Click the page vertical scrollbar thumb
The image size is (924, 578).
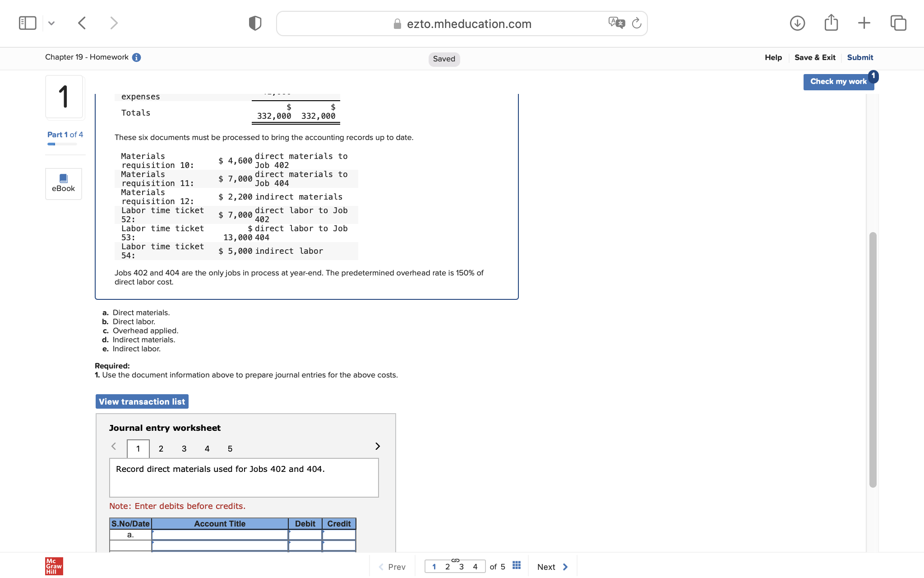(873, 359)
